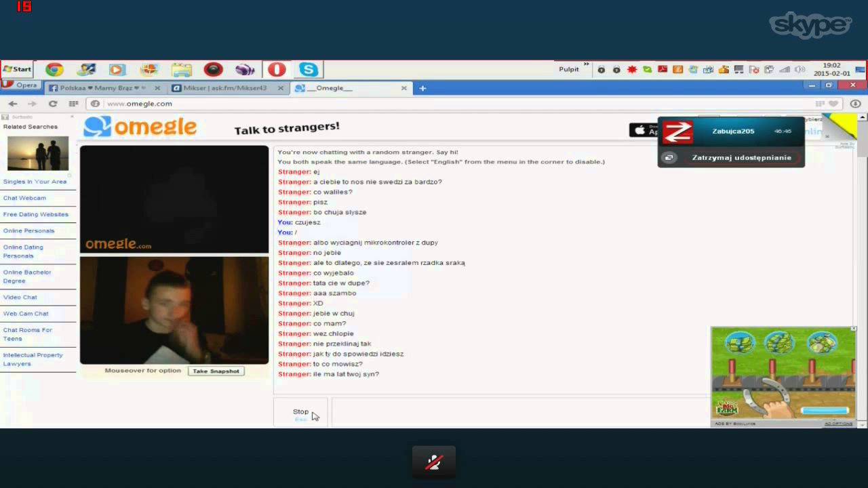Screen dimensions: 868x488
Task: Open the Online Personals link
Action: coord(28,230)
